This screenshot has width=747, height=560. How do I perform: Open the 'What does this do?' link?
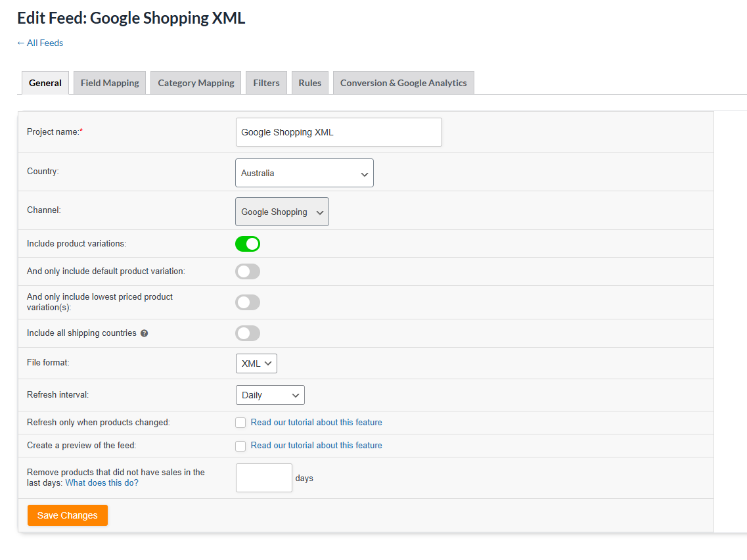pyautogui.click(x=102, y=482)
